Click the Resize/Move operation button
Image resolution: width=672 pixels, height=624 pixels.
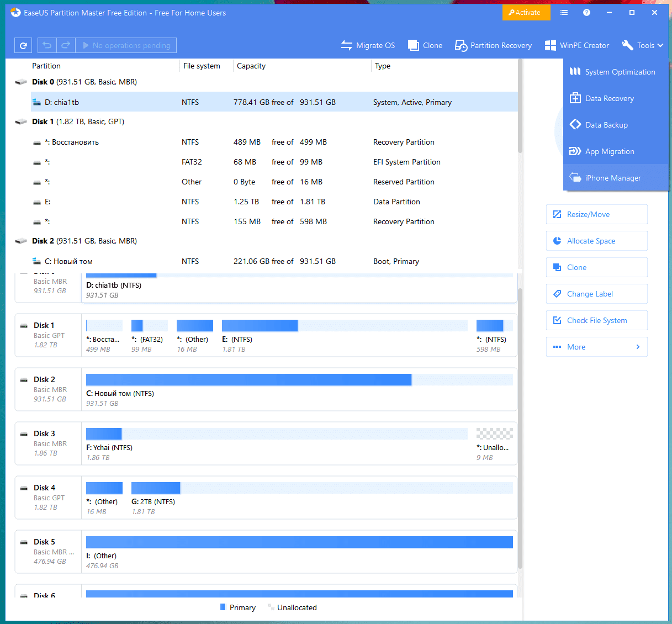[597, 214]
